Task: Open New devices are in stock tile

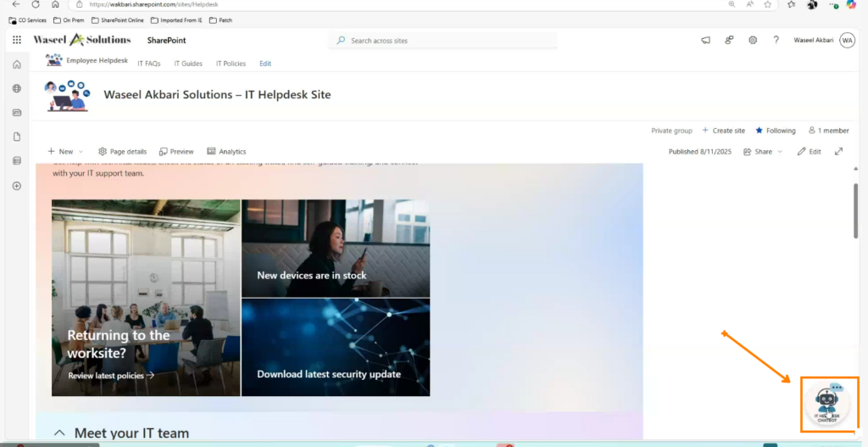Action: [x=336, y=249]
